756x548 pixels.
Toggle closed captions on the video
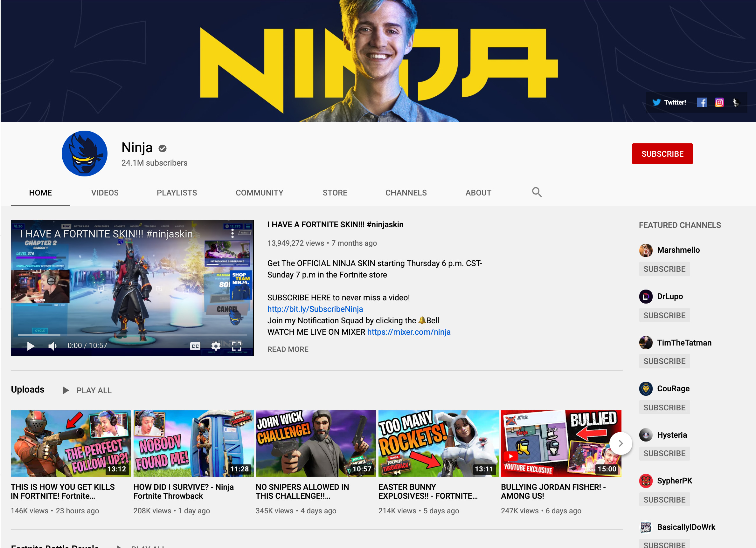pyautogui.click(x=195, y=346)
